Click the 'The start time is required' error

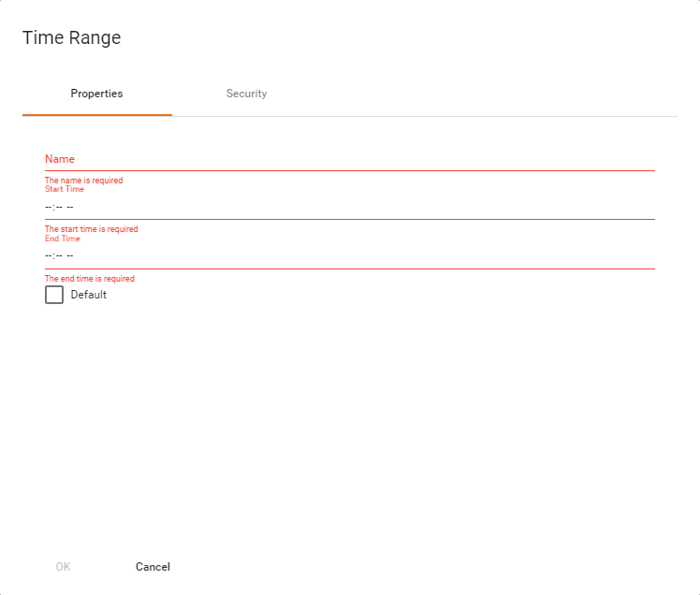point(91,229)
